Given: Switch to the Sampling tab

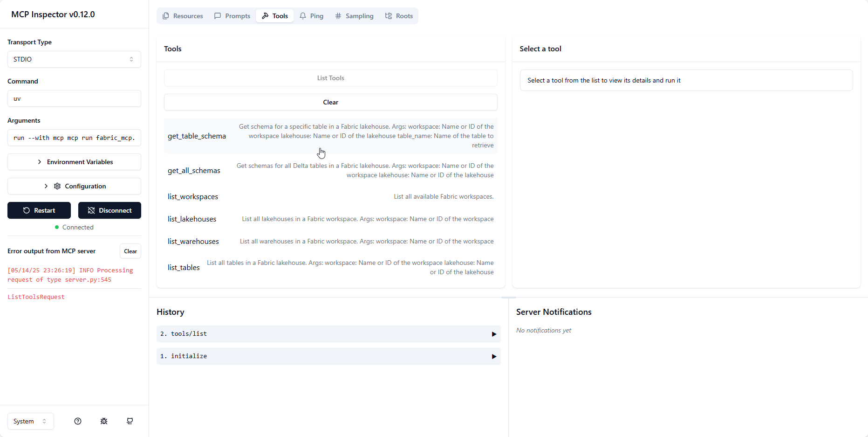Looking at the screenshot, I should coord(354,16).
